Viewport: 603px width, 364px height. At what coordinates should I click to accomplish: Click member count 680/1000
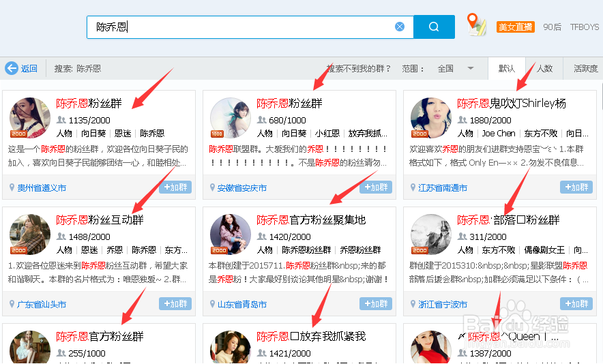(x=287, y=120)
